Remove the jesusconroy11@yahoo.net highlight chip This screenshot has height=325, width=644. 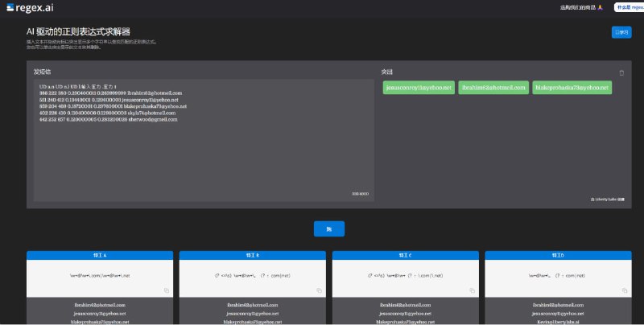coord(419,87)
